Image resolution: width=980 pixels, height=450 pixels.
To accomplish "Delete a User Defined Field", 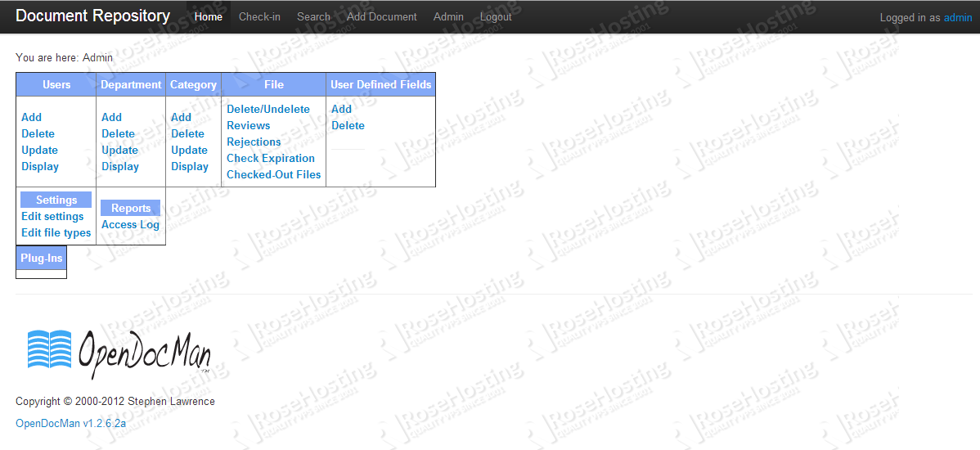I will (x=348, y=125).
